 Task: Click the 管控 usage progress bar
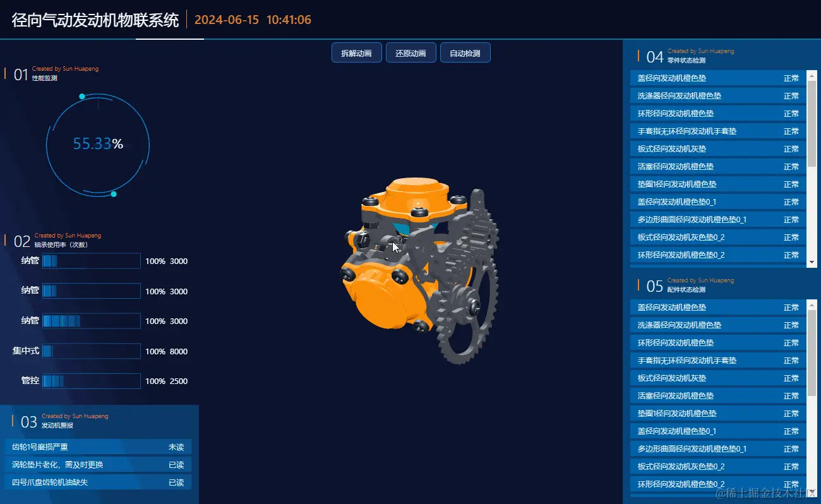[x=92, y=381]
